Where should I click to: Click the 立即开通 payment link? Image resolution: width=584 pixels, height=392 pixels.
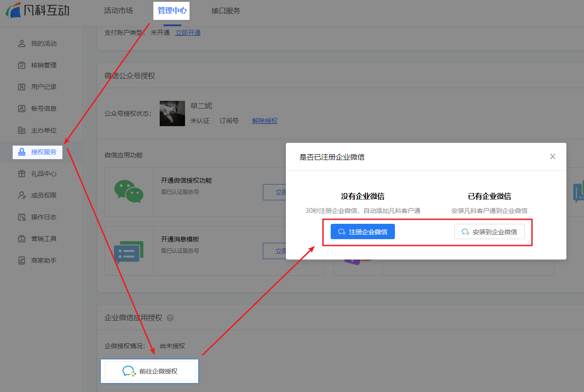pos(188,33)
